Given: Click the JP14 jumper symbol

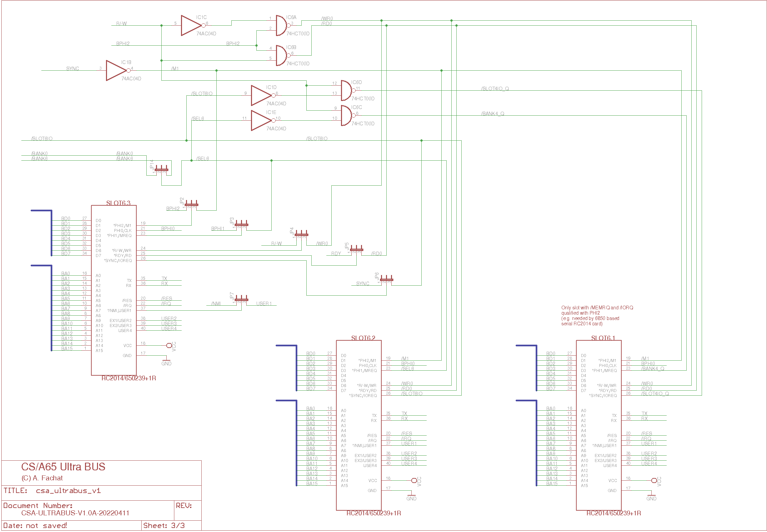Looking at the screenshot, I should click(162, 169).
